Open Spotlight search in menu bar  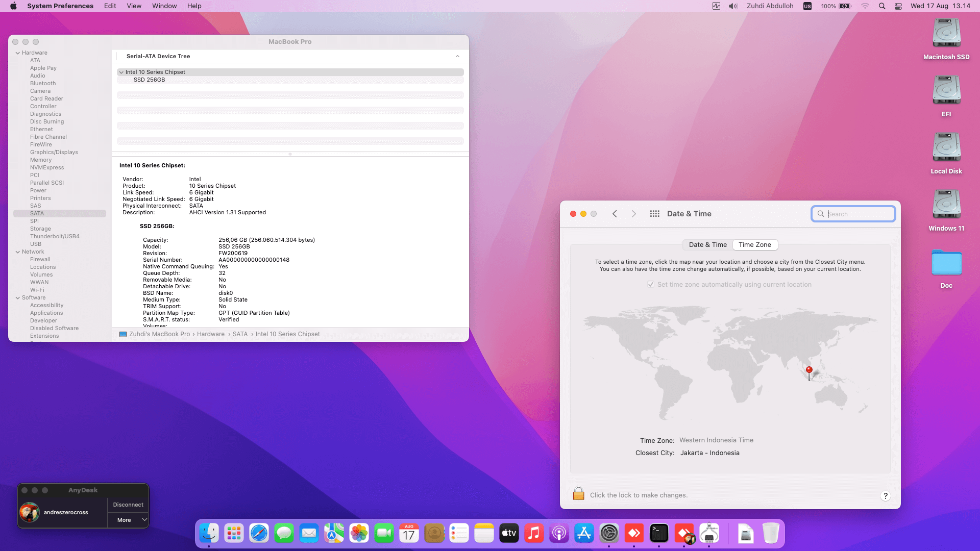click(882, 6)
